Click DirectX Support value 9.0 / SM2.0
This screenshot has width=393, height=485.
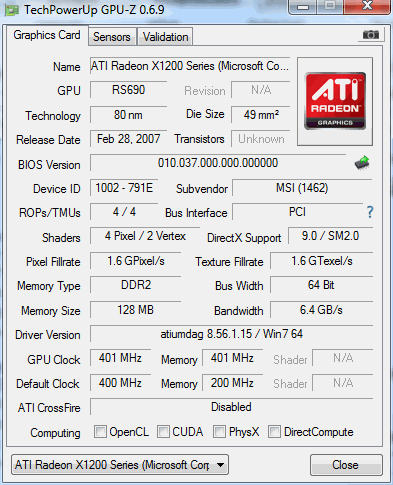point(330,236)
